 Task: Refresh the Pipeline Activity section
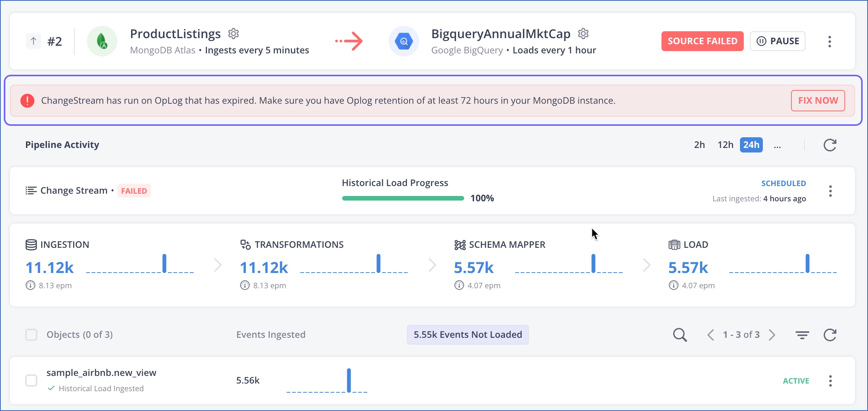point(830,145)
